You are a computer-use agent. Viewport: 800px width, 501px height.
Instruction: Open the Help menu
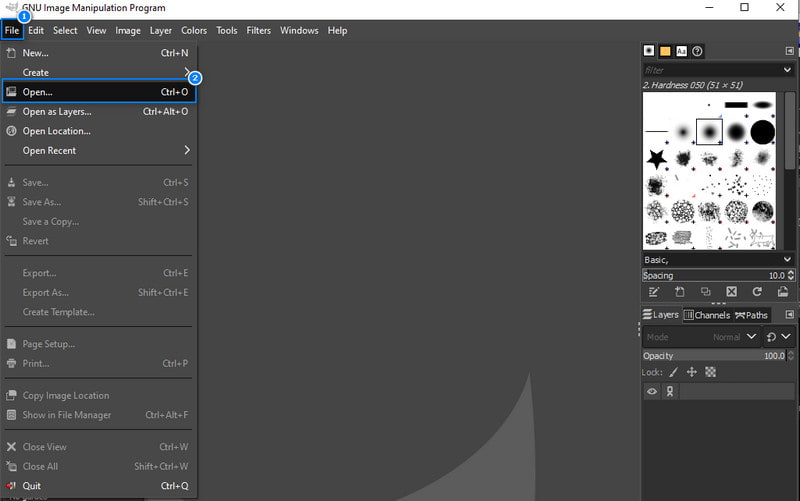(337, 30)
